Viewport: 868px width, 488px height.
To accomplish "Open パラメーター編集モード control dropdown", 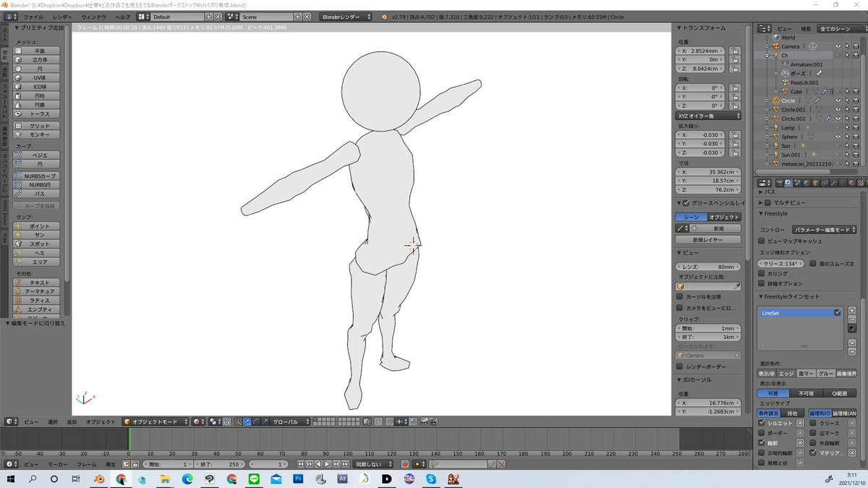I will tap(823, 230).
